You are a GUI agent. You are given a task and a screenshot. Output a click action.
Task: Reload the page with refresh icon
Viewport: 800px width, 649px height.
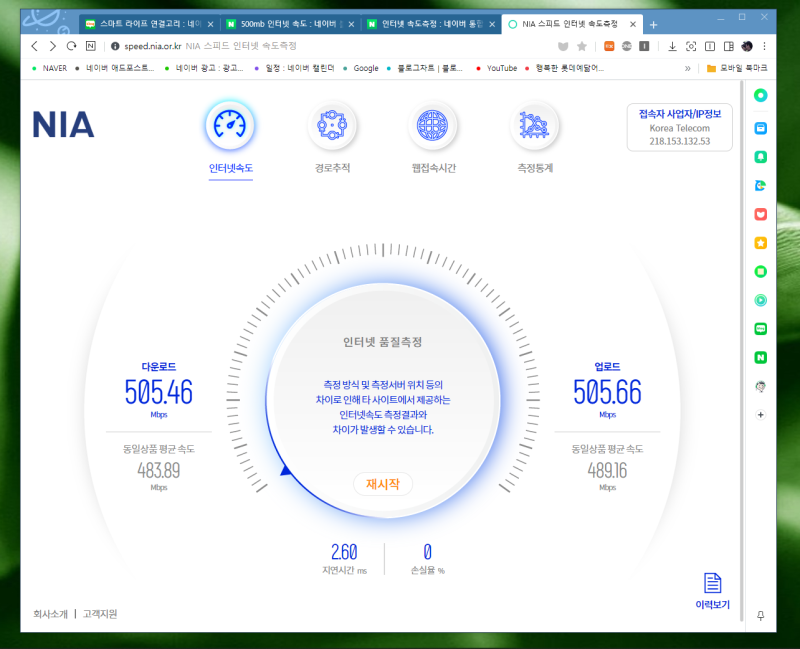(x=71, y=46)
